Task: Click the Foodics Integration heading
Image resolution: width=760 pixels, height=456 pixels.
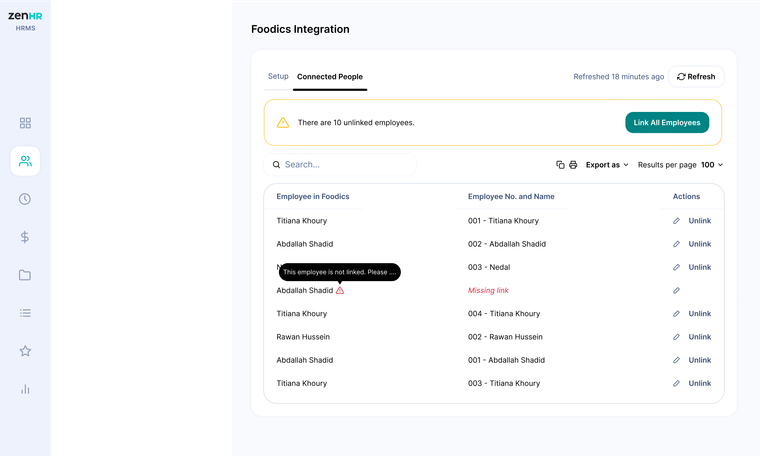Action: tap(300, 29)
